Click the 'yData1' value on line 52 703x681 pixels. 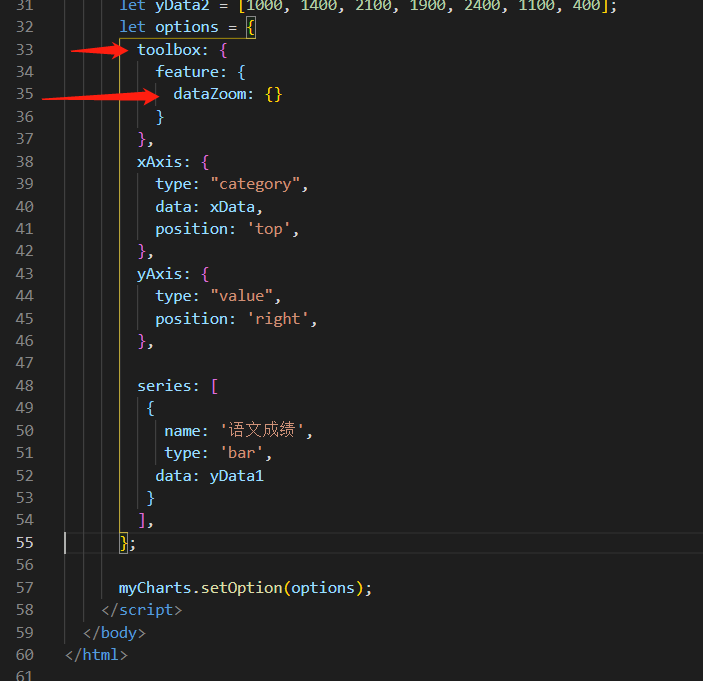pyautogui.click(x=237, y=476)
